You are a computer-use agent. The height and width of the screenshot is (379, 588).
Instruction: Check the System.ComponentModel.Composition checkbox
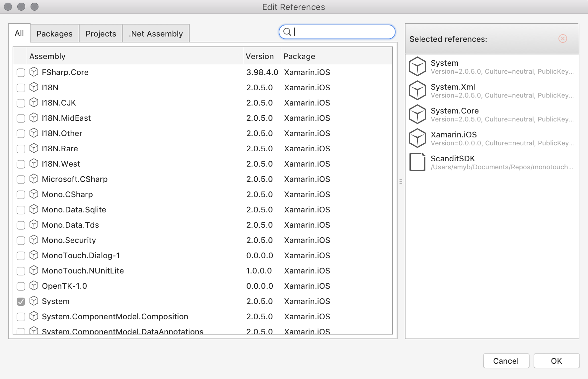(x=21, y=317)
